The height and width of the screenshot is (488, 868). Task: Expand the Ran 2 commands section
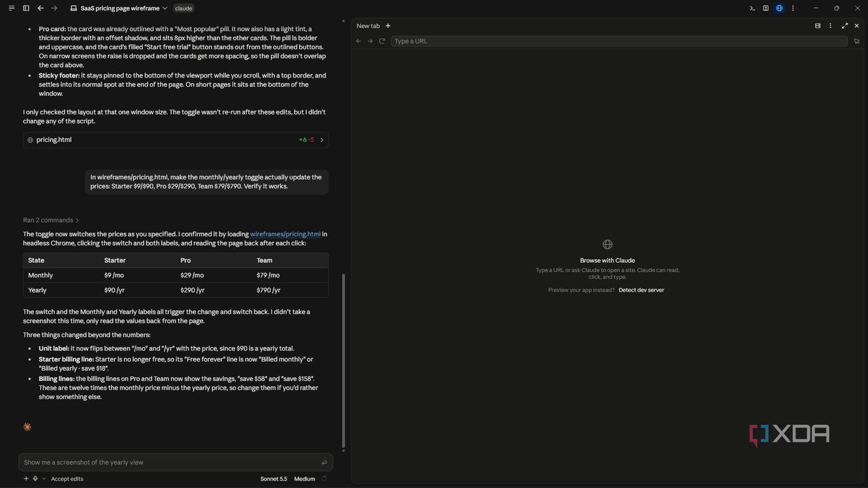point(51,220)
